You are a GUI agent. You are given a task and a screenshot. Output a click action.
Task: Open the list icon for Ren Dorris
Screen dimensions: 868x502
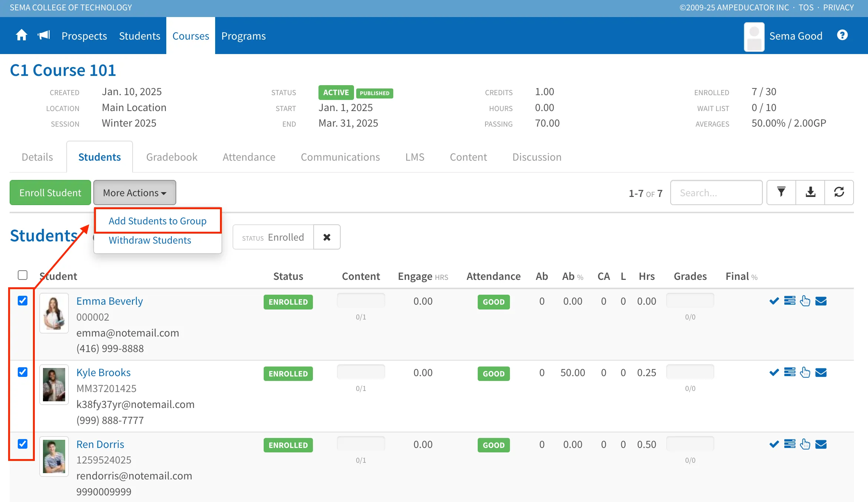coord(789,444)
